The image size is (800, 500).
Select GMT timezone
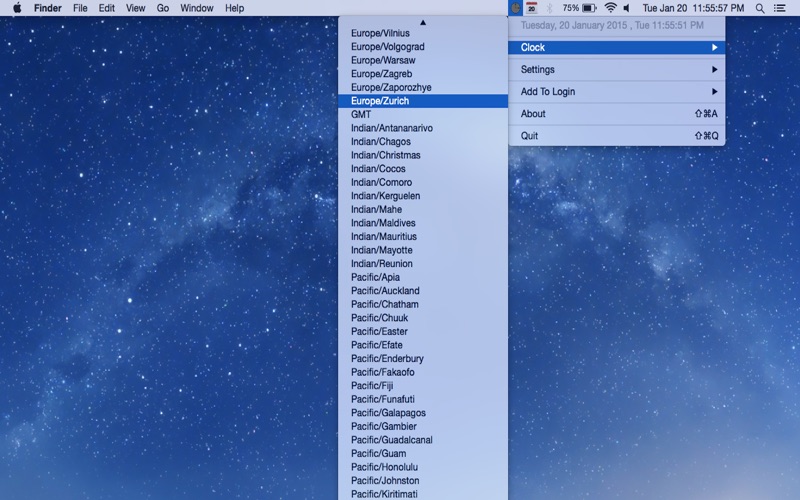point(423,115)
